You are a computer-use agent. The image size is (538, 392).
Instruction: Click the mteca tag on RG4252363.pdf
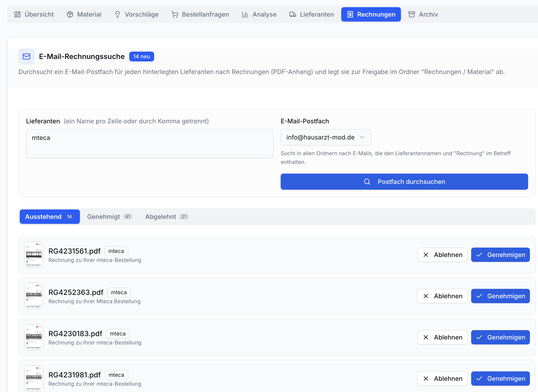tap(119, 293)
